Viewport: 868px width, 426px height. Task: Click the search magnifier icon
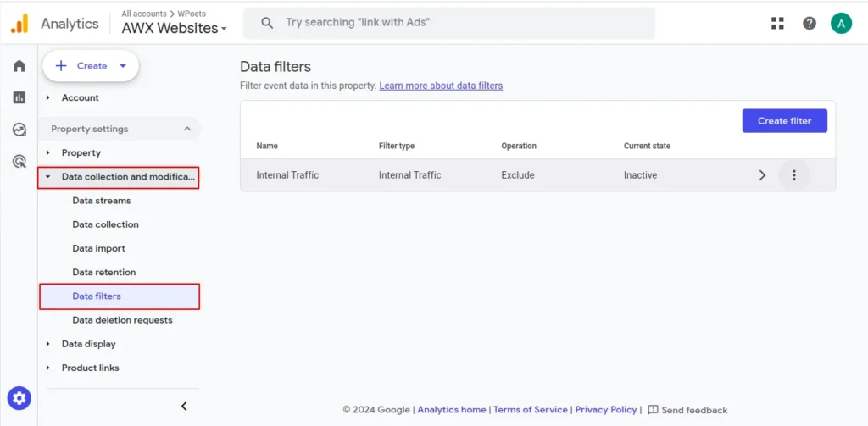[267, 23]
